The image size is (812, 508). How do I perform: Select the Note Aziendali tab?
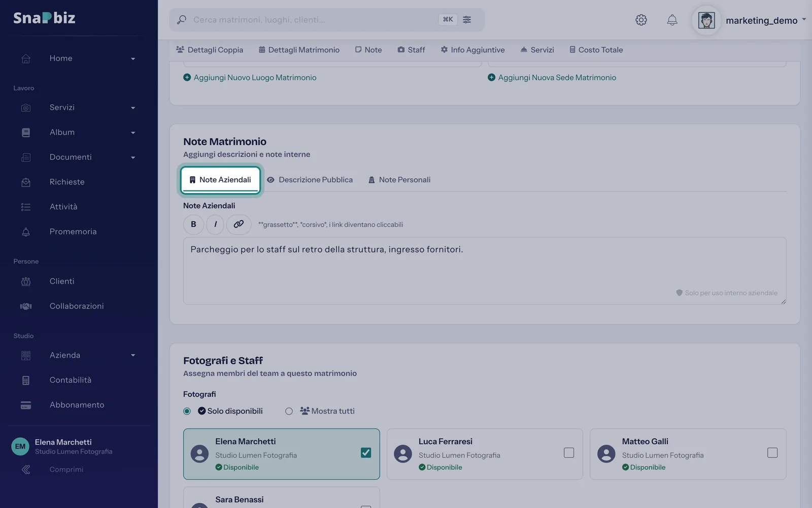[220, 180]
